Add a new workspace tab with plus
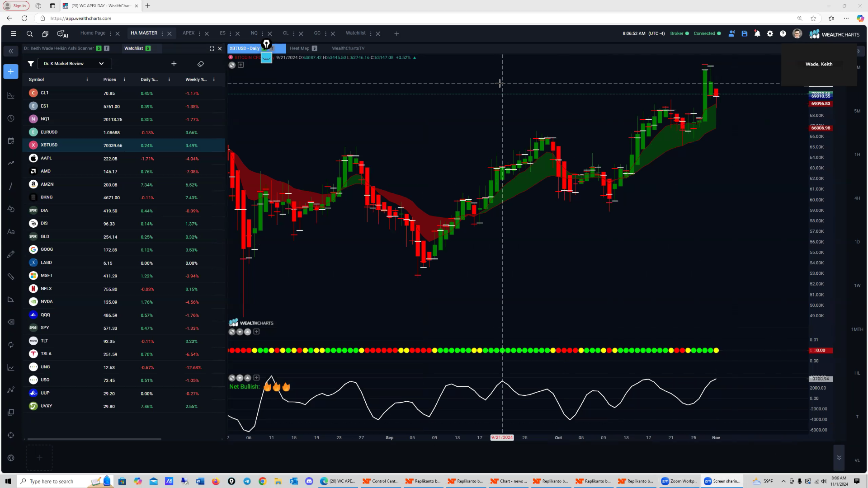 [x=396, y=33]
